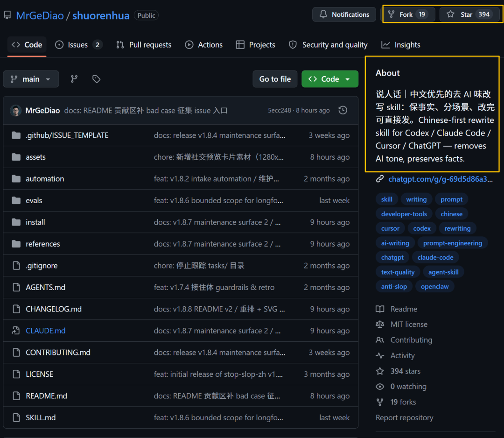Select the prompt topic tag

point(451,199)
